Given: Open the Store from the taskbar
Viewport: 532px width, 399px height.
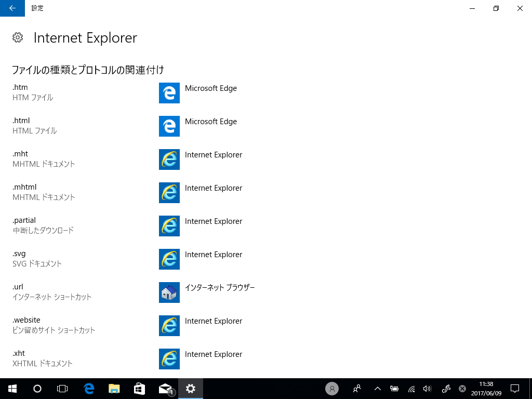Looking at the screenshot, I should [139, 389].
